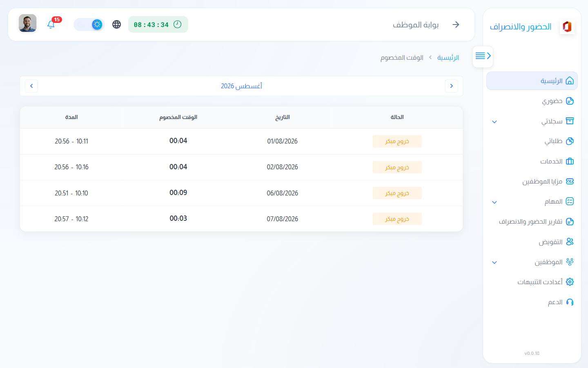Open the user profile avatar menu

28,23
